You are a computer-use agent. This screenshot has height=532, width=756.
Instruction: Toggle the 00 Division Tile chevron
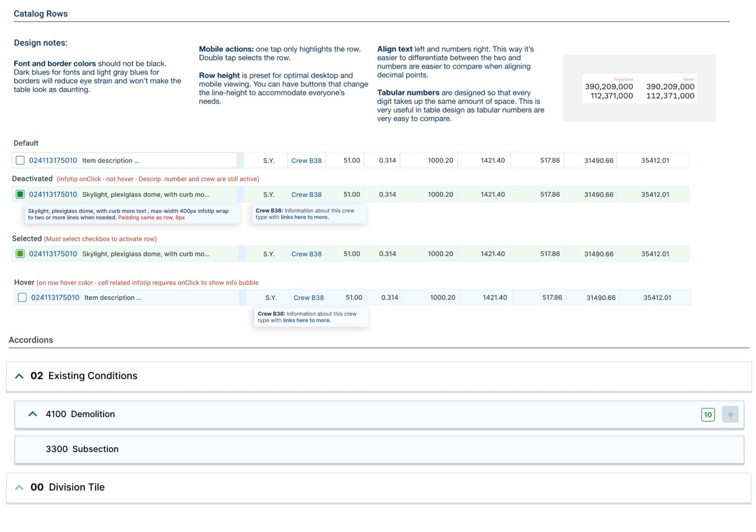19,487
